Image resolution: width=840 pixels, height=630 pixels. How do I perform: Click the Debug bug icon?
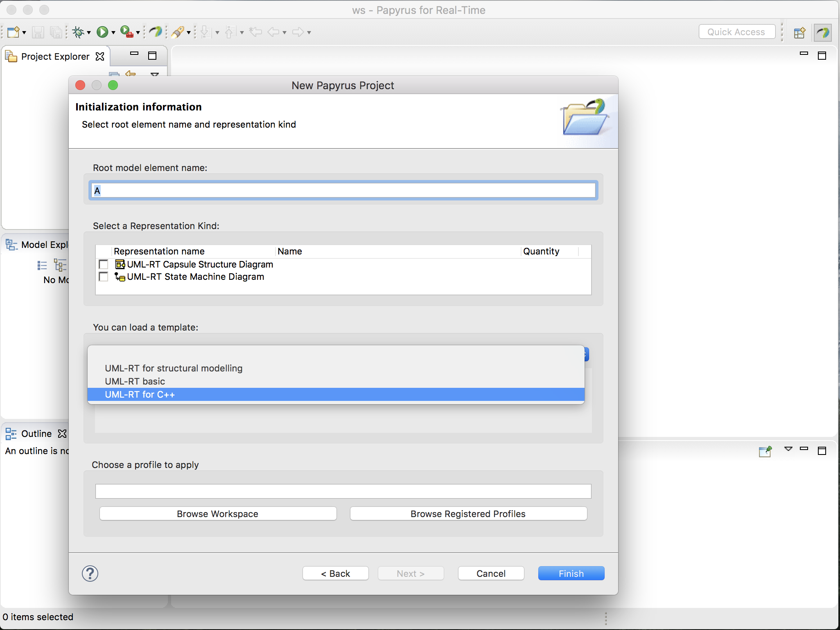pyautogui.click(x=78, y=32)
